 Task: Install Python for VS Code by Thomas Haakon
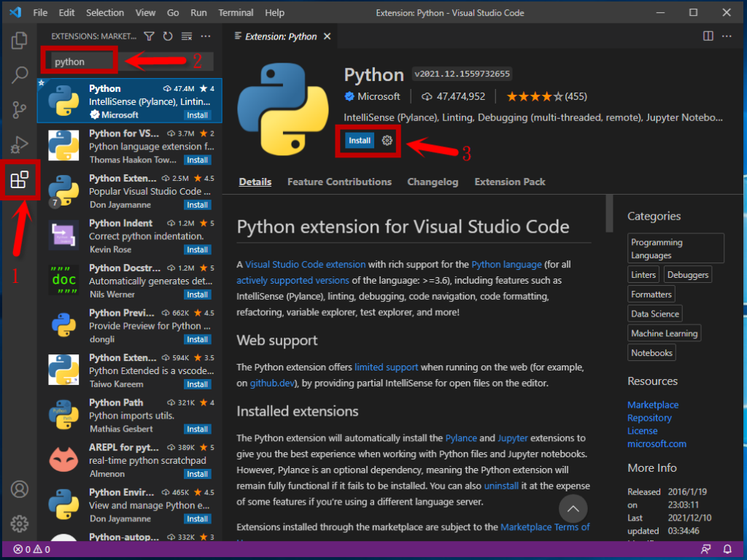tap(197, 160)
